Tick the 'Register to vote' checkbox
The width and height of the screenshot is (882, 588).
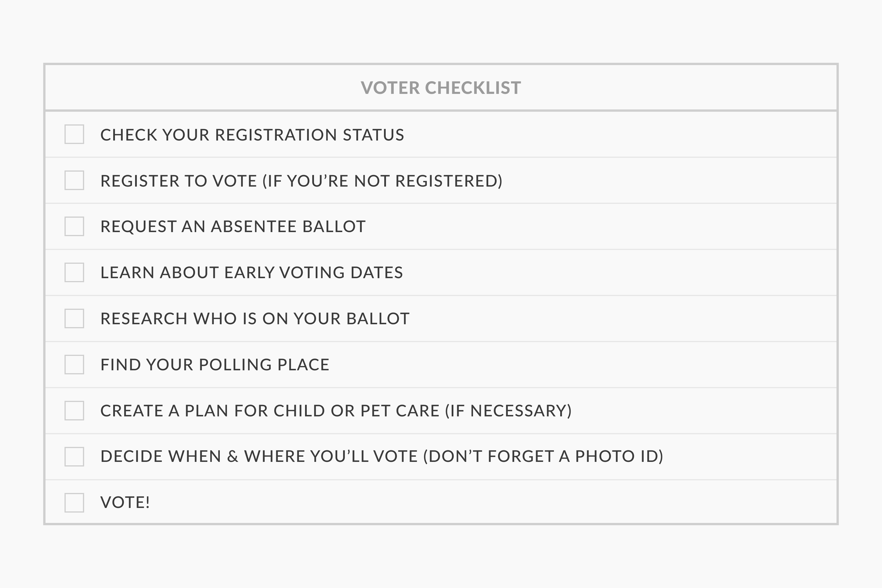pyautogui.click(x=74, y=180)
